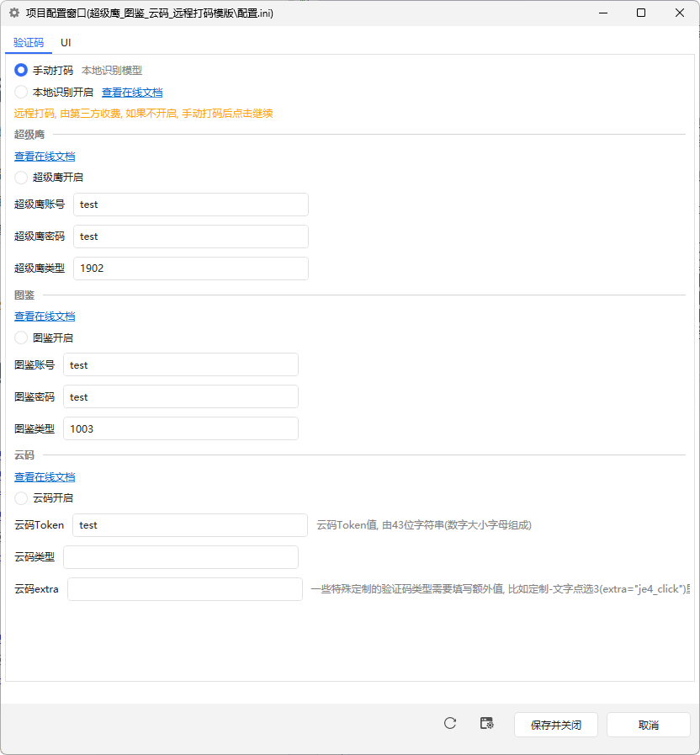Enable the 本地识别开启 radio option
The height and width of the screenshot is (755, 700).
[22, 93]
